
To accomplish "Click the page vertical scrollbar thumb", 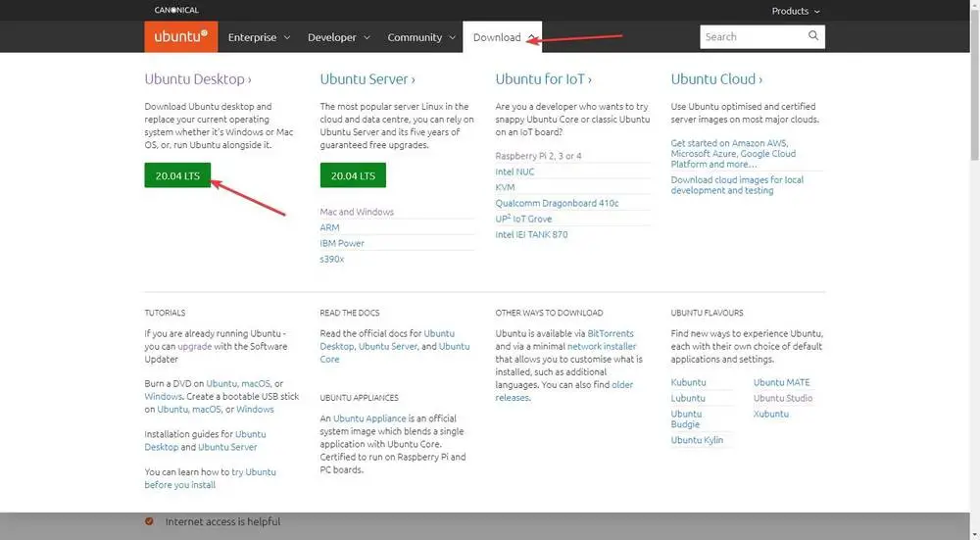I will 974,84.
